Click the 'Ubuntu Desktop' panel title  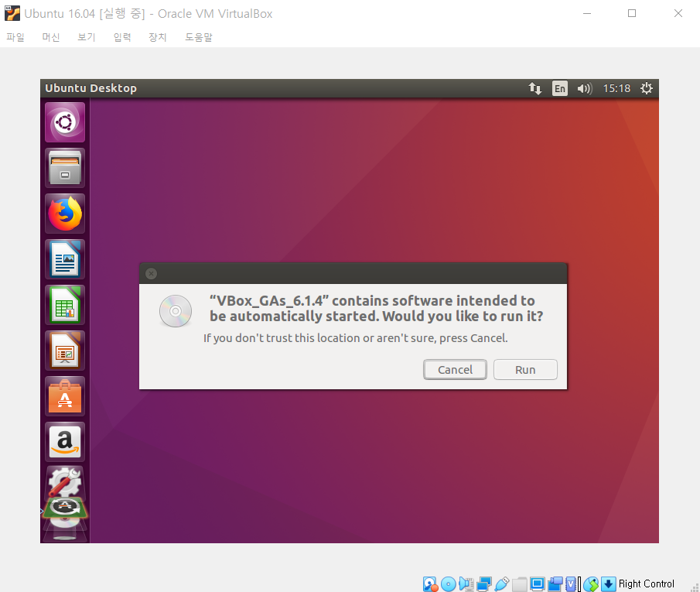pyautogui.click(x=90, y=88)
